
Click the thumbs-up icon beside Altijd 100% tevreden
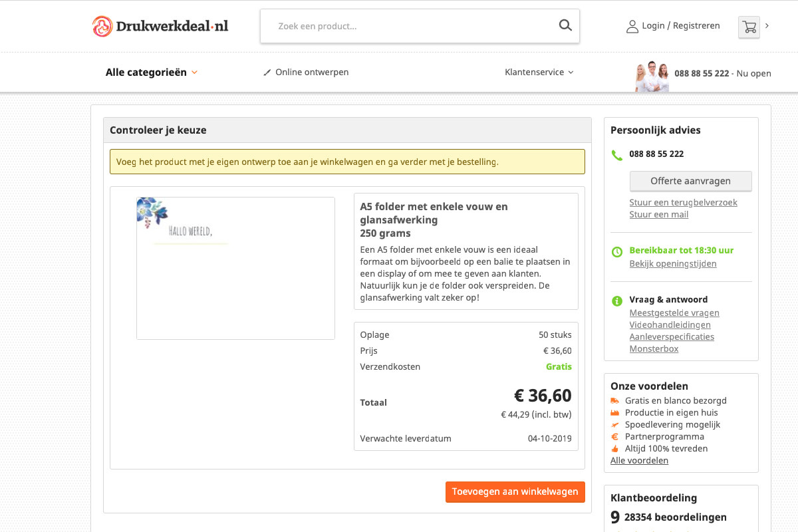pos(615,448)
